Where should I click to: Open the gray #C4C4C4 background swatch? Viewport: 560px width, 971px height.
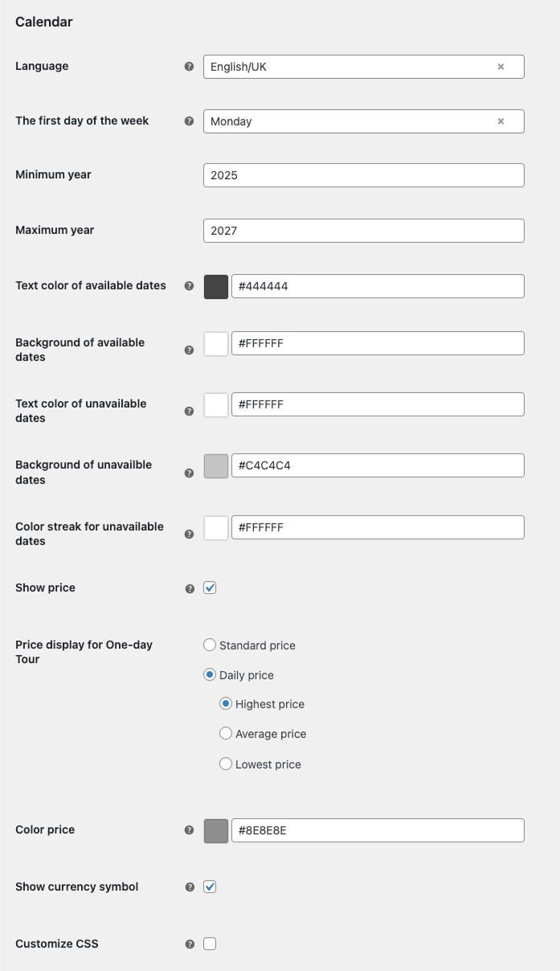click(216, 465)
